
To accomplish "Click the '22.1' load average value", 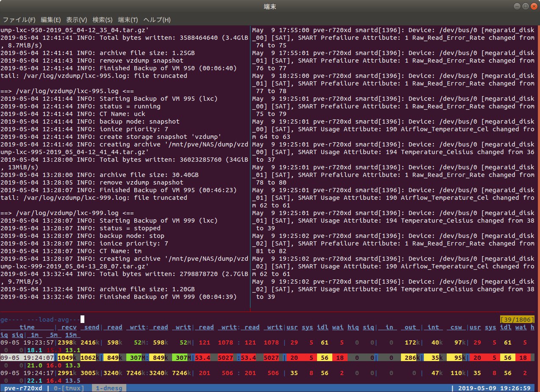I will (34, 381).
